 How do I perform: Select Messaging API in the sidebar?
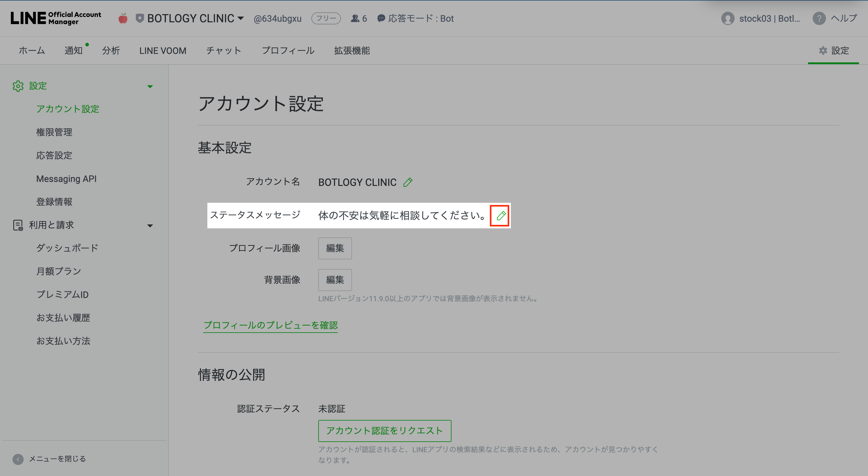[x=66, y=179]
